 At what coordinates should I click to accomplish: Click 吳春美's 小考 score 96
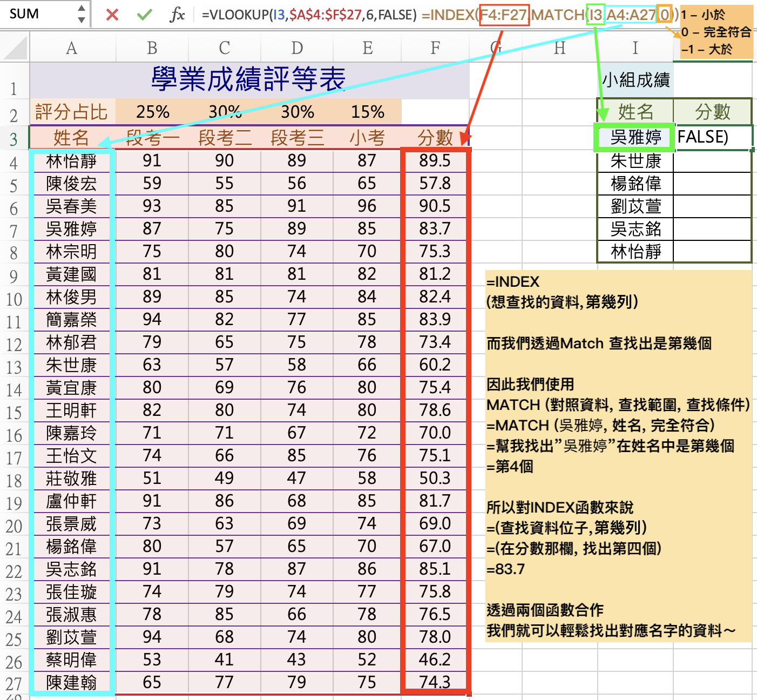(367, 206)
